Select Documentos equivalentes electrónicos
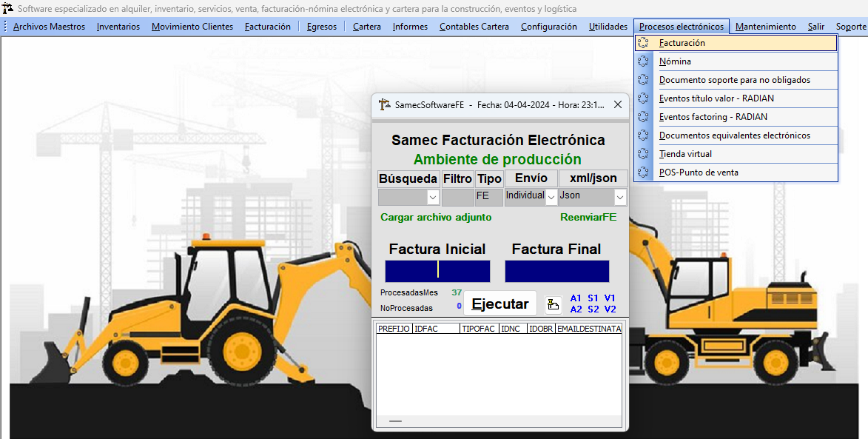The width and height of the screenshot is (868, 439). pos(736,135)
